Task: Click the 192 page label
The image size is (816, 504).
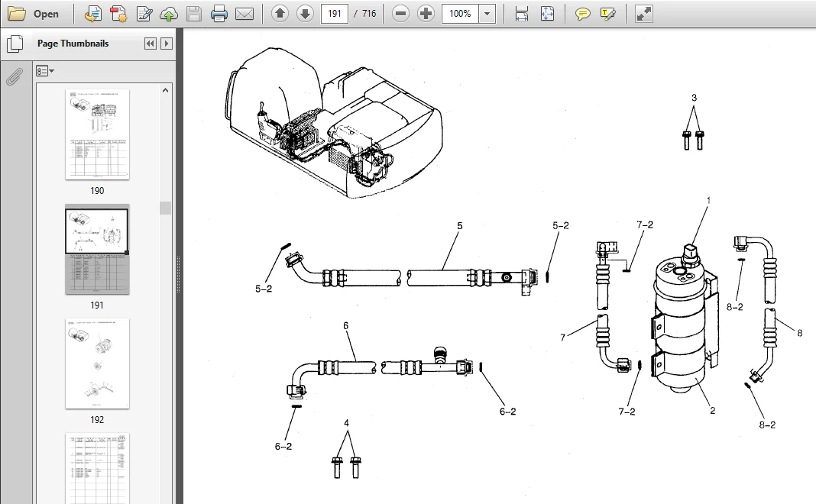Action: (97, 420)
